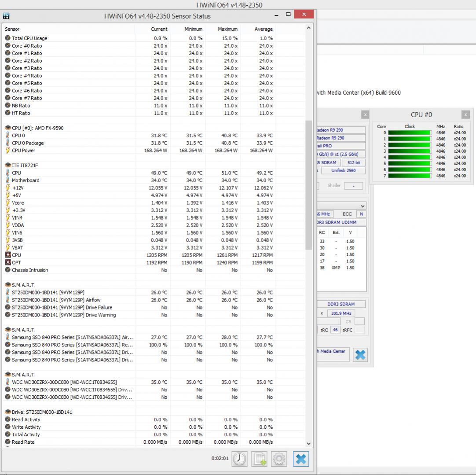
Task: Close the CPU #0 clock panel
Action: tap(465, 114)
